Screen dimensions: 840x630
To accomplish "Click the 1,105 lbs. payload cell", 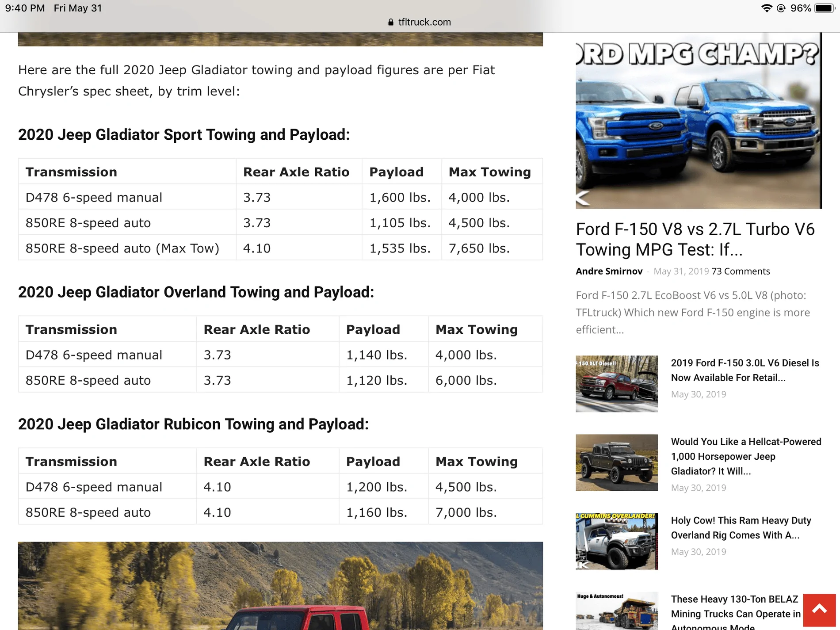I will click(x=401, y=223).
